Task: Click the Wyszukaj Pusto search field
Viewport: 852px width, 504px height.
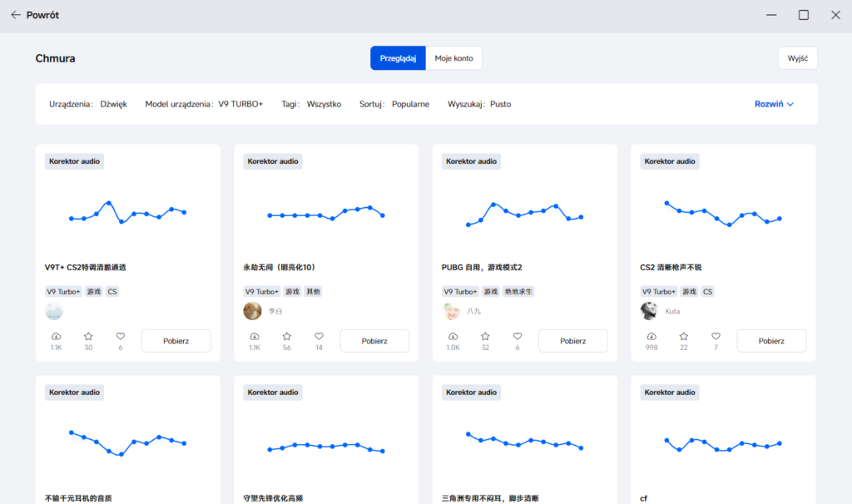Action: [479, 104]
